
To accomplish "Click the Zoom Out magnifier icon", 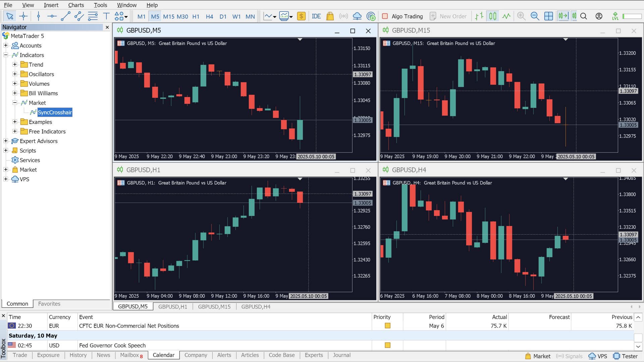I will click(x=535, y=16).
